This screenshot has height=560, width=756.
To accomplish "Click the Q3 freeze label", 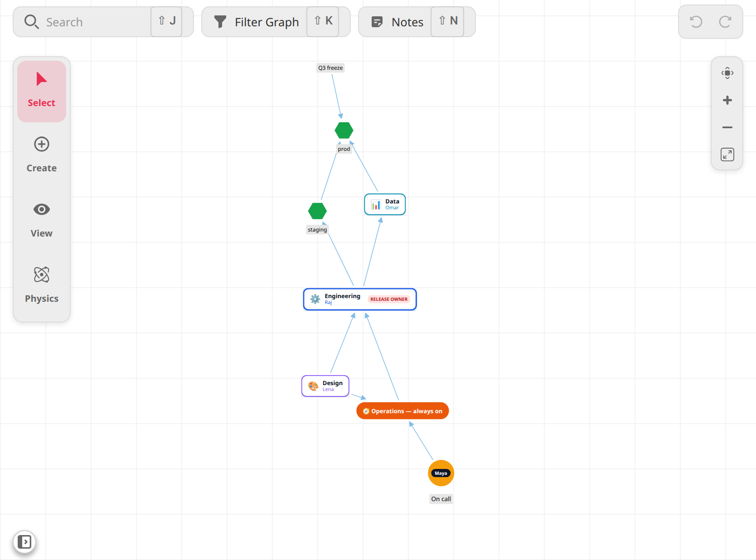I will 330,68.
